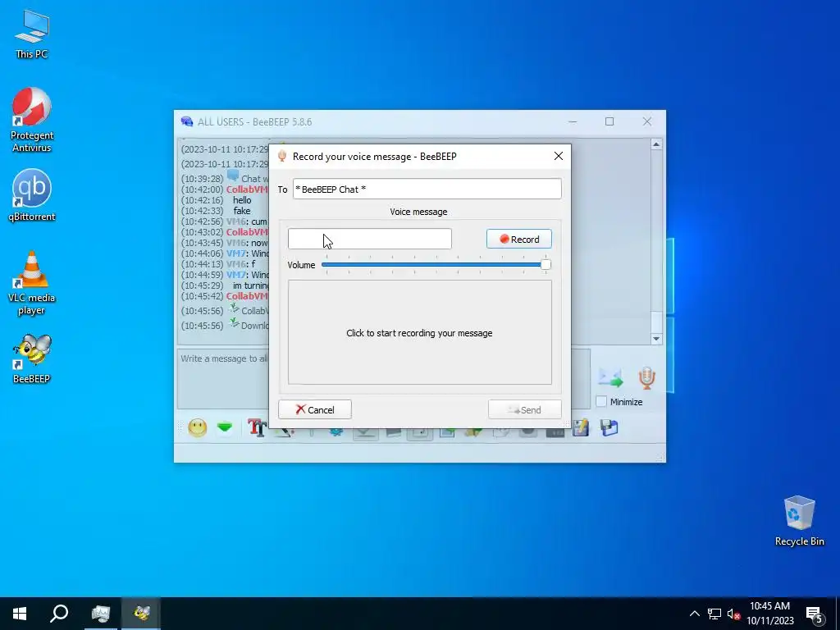
Task: Show hidden system tray icons
Action: coord(694,614)
